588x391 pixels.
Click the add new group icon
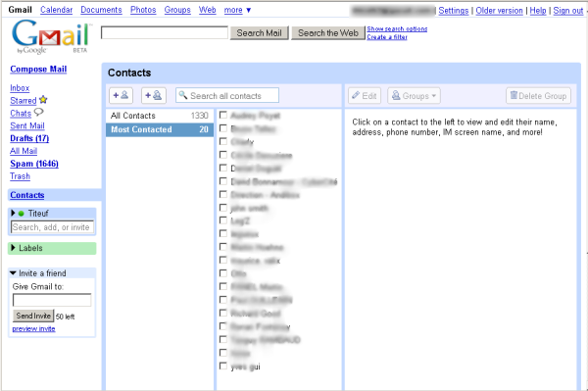(x=154, y=95)
